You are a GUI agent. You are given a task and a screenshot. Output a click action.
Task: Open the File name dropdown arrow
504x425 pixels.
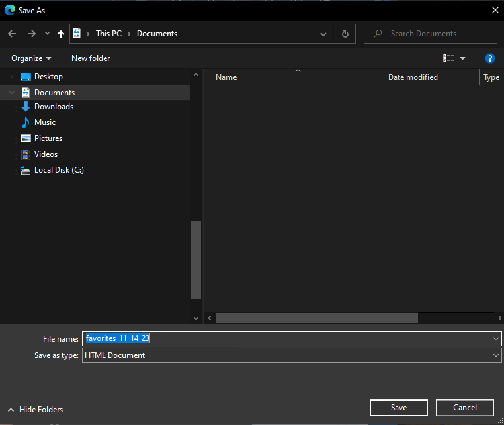(496, 338)
